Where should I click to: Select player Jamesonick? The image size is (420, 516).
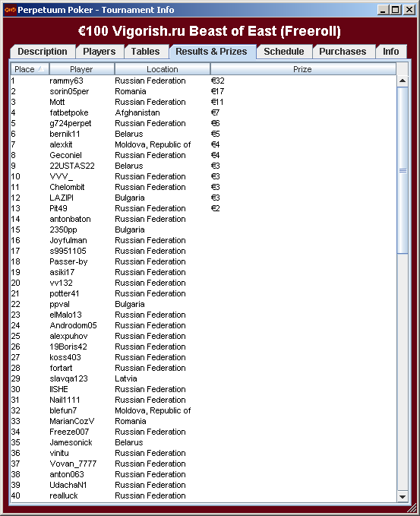71,442
